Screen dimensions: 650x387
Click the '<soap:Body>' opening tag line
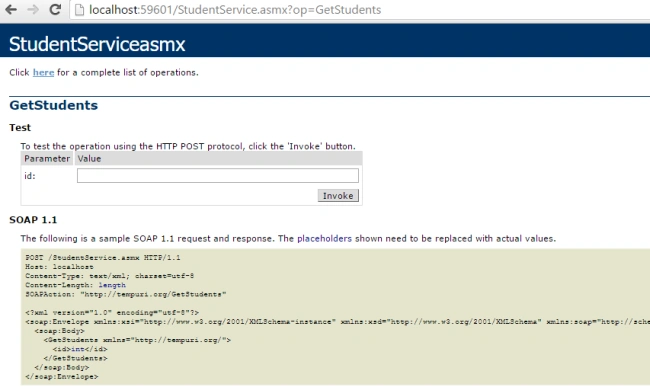pyautogui.click(x=60, y=331)
